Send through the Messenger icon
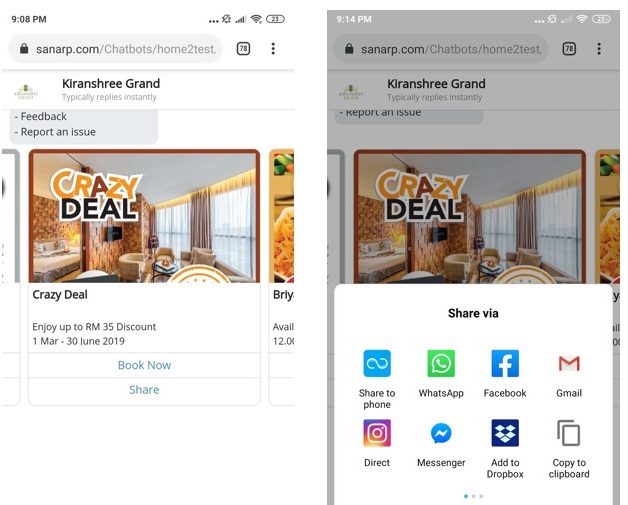Viewport: 628px width, 505px height. tap(441, 433)
